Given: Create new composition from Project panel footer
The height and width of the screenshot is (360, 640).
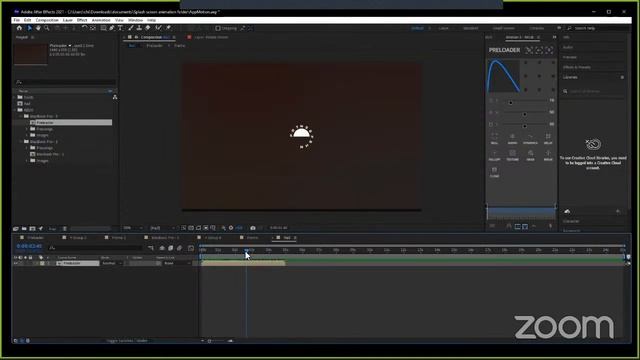Looking at the screenshot, I should (32, 229).
